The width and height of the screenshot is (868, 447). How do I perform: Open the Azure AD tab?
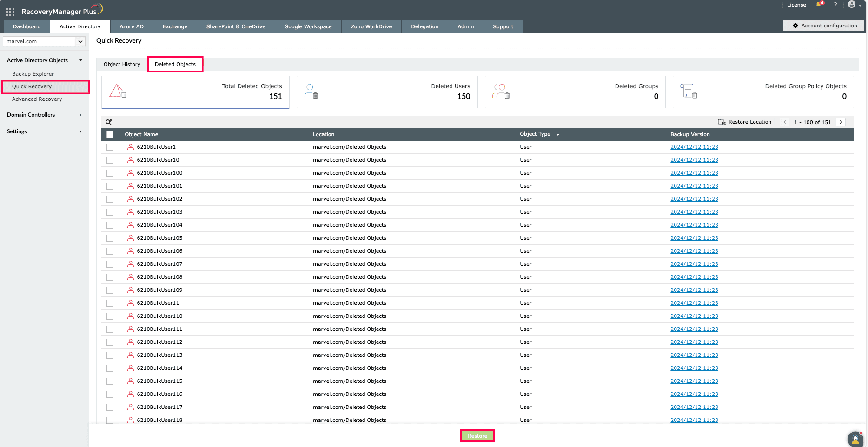tap(132, 26)
